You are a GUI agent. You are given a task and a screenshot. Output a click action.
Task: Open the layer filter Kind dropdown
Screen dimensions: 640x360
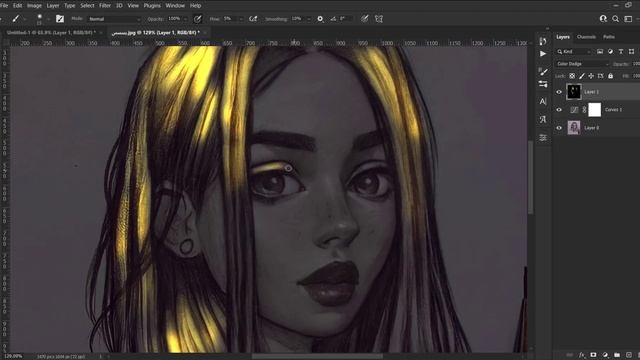pos(573,51)
